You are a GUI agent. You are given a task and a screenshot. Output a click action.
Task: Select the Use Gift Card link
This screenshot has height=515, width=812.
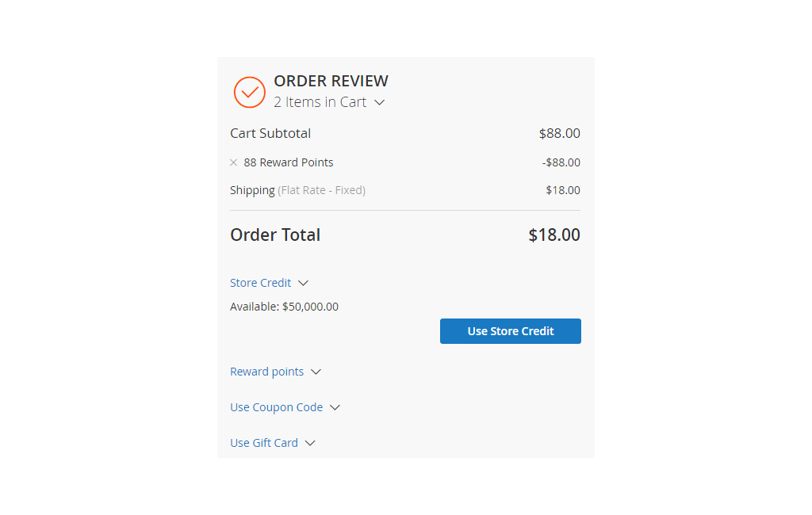point(264,443)
